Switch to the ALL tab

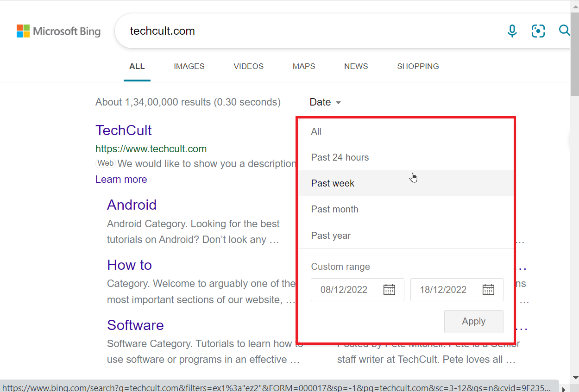(x=137, y=66)
